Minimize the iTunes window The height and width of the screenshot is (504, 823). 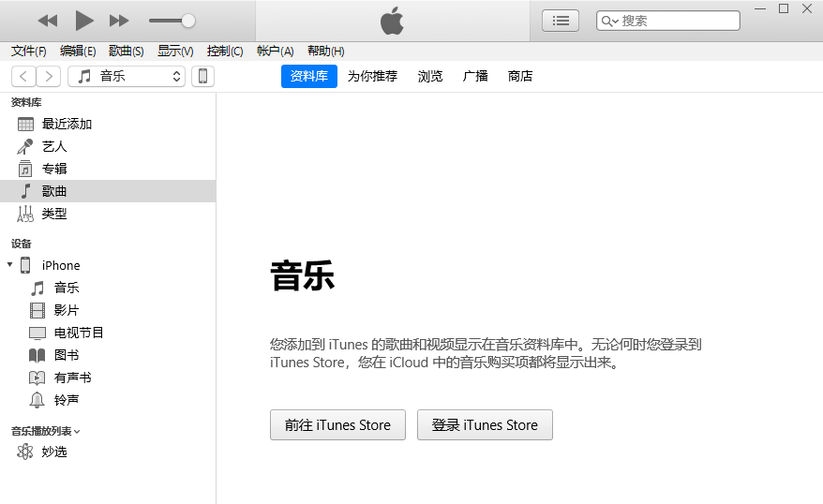pos(760,9)
